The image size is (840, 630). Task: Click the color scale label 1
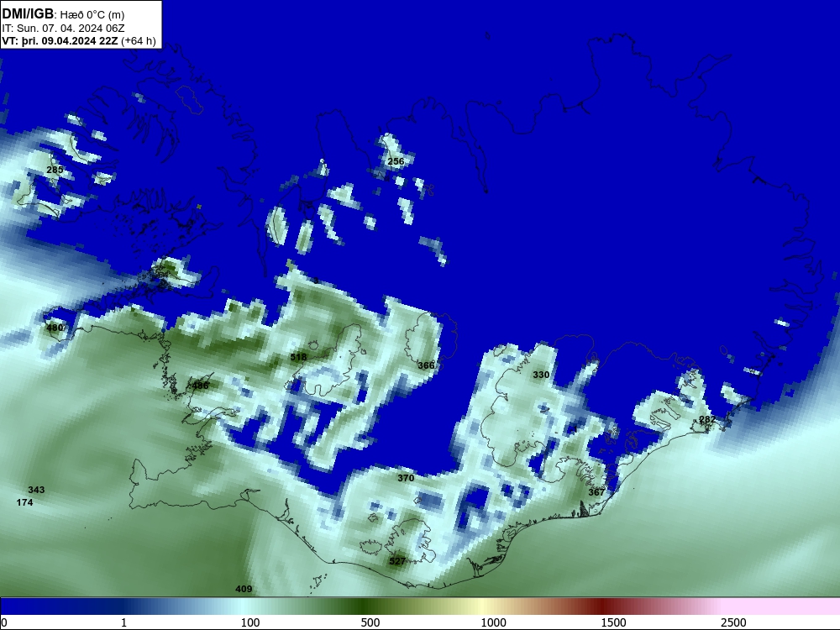pos(123,622)
